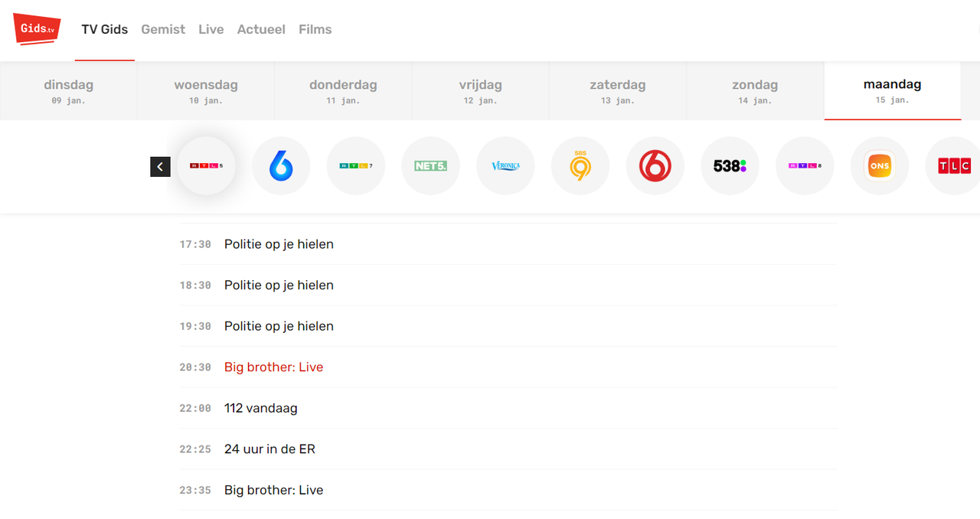
Task: Select the RTL 8 channel icon
Action: (x=805, y=166)
